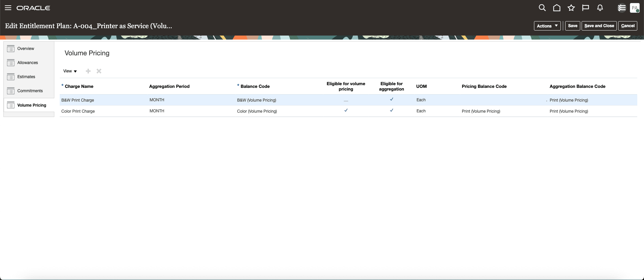The height and width of the screenshot is (280, 644).
Task: Click the UOM column header
Action: [x=421, y=86]
